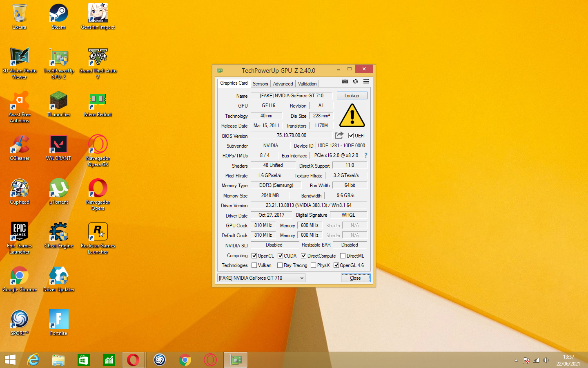Toggle the OpenCL checkbox
The image size is (588, 368).
(x=254, y=256)
